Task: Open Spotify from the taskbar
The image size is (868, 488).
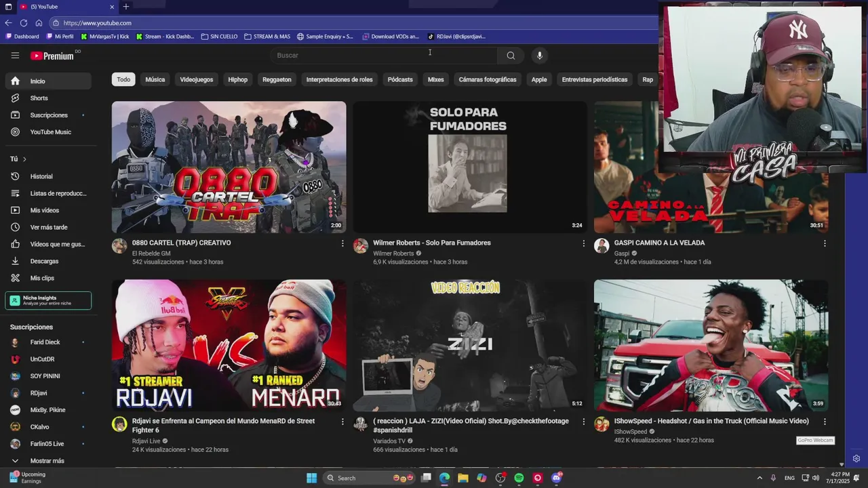Action: (x=519, y=478)
